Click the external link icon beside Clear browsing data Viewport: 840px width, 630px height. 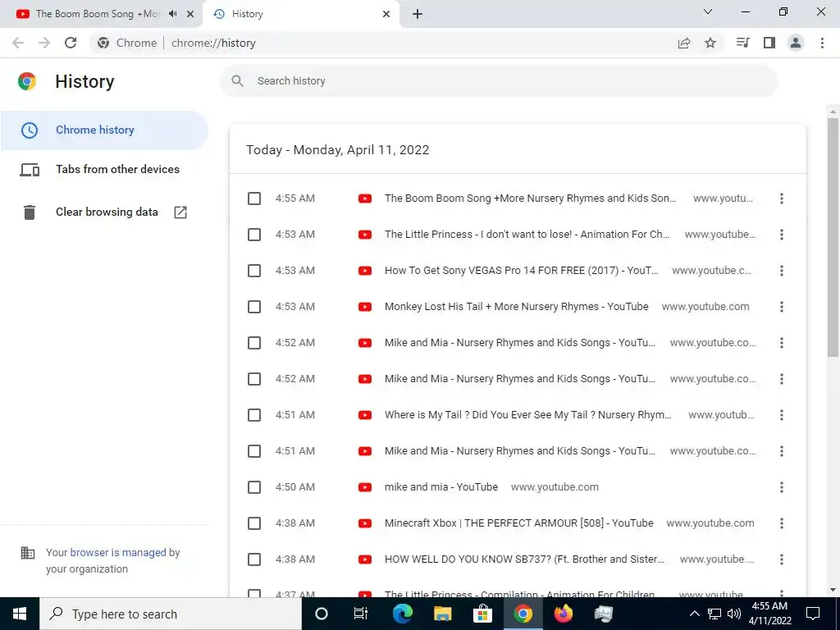click(180, 212)
